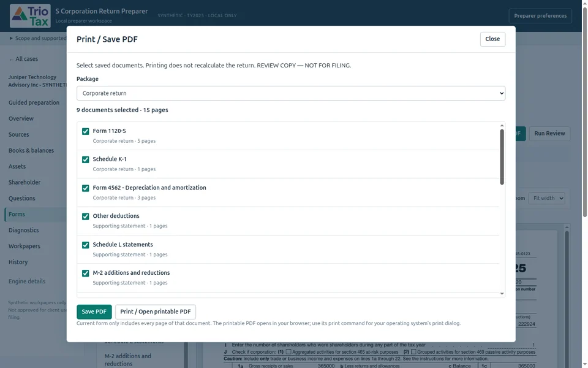Open the Questions sidebar item
The height and width of the screenshot is (368, 588).
click(22, 198)
